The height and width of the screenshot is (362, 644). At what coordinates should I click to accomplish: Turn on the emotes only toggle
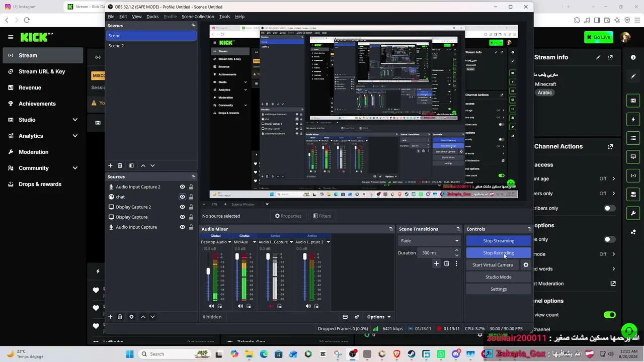point(609,239)
